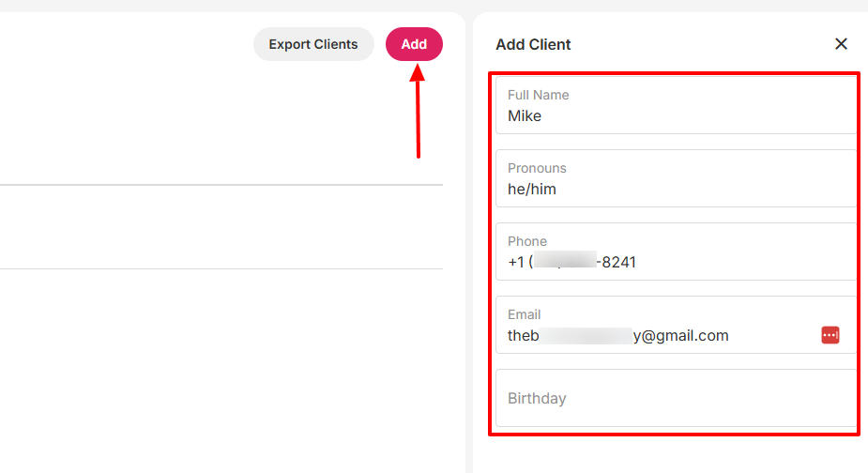Click the Phone label text
868x473 pixels.
pyautogui.click(x=527, y=241)
